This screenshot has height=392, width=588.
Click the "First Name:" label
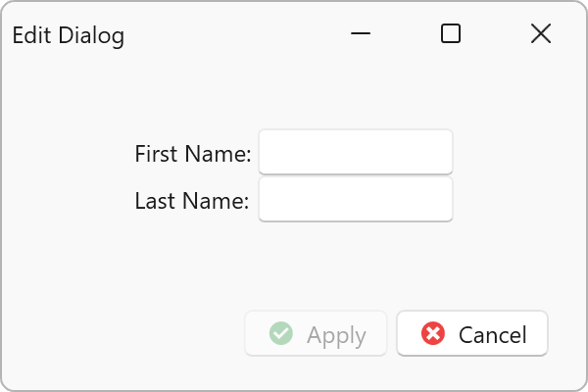pyautogui.click(x=193, y=154)
